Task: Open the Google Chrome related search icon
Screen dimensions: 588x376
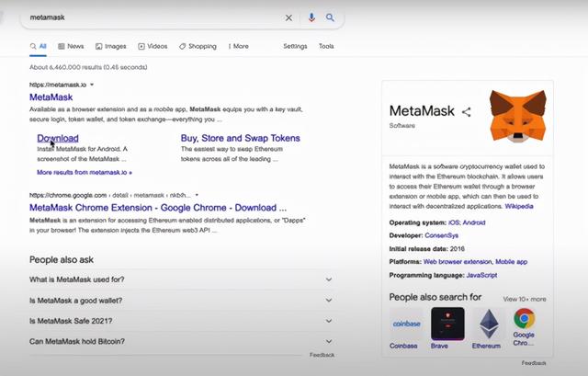Action: coord(525,324)
